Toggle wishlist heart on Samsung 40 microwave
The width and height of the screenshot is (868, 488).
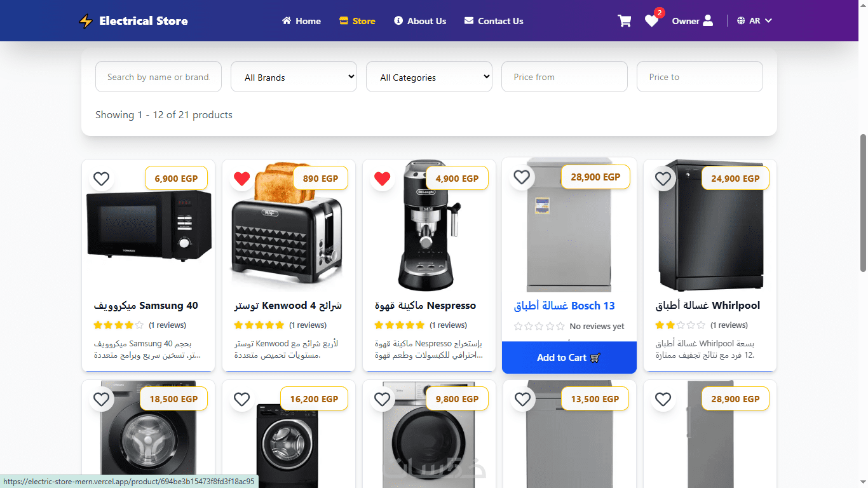pos(102,179)
